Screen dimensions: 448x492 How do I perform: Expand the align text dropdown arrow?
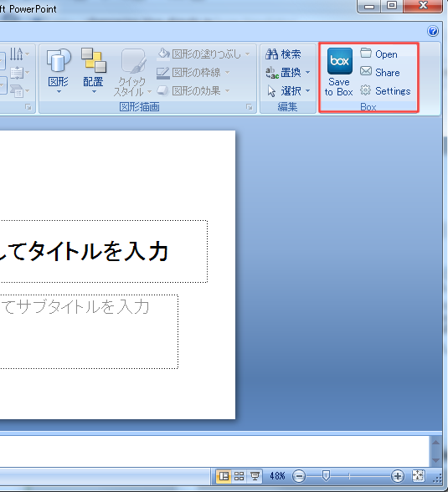coord(28,73)
